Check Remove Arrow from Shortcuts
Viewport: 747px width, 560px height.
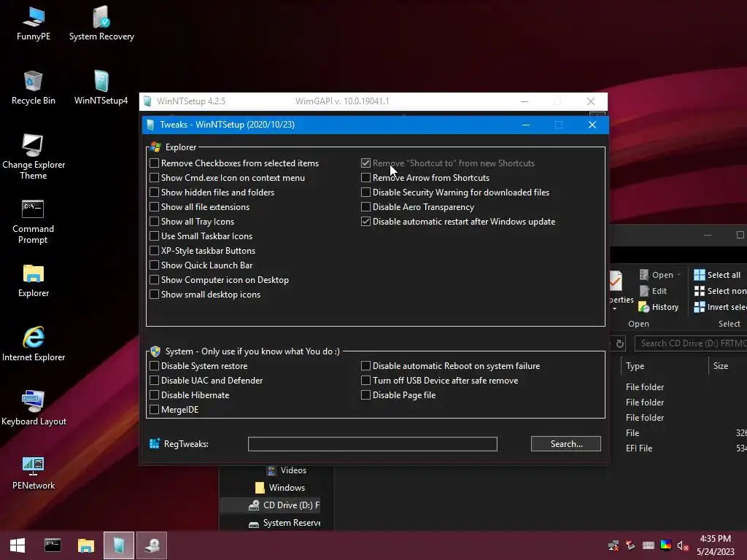coord(366,178)
